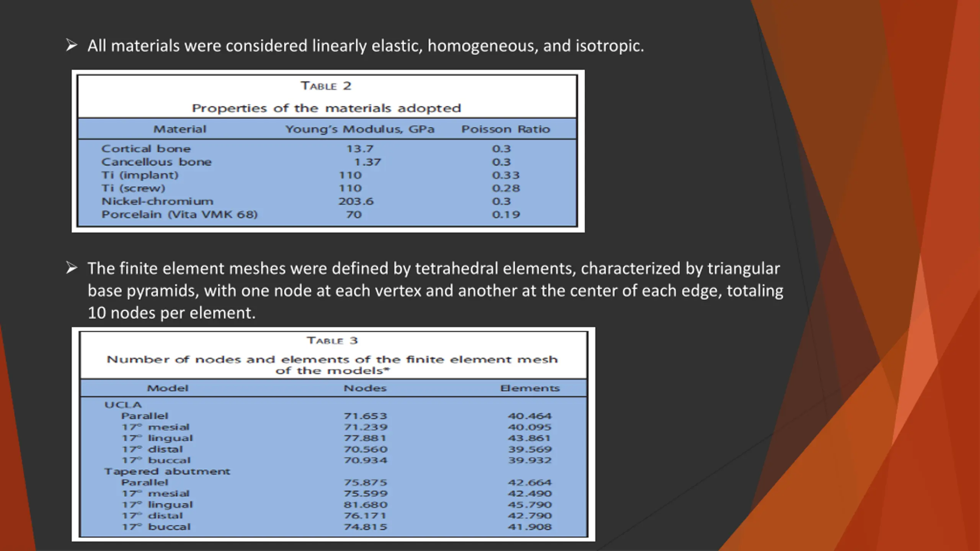
Task: Click the text '10 nodes per element.'
Action: (171, 313)
